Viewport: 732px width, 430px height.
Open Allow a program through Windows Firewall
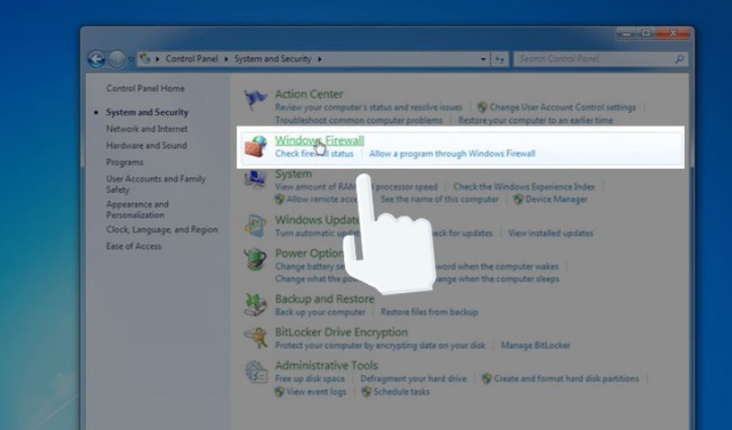tap(452, 154)
